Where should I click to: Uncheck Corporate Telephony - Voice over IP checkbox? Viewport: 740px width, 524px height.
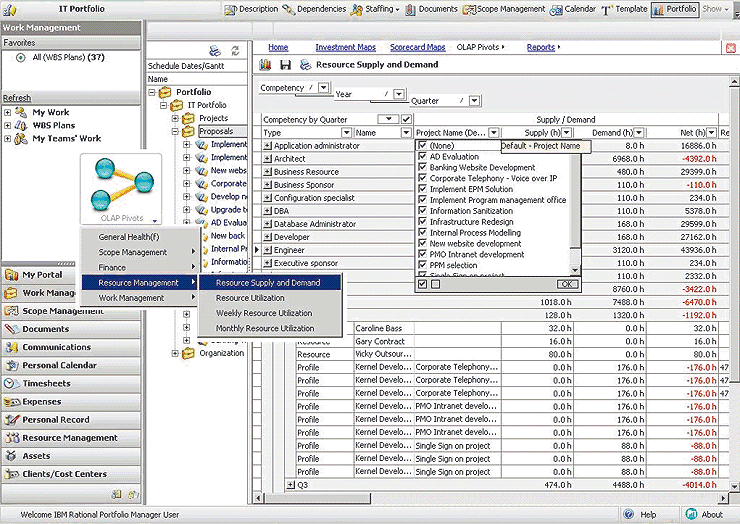tap(422, 178)
